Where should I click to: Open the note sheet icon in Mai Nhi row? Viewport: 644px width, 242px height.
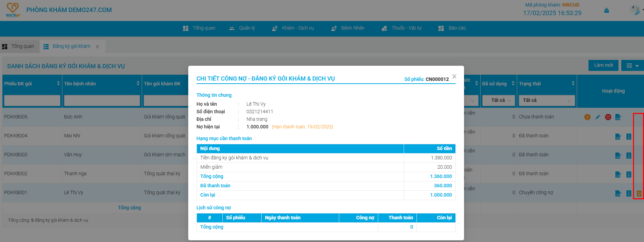pos(618,137)
